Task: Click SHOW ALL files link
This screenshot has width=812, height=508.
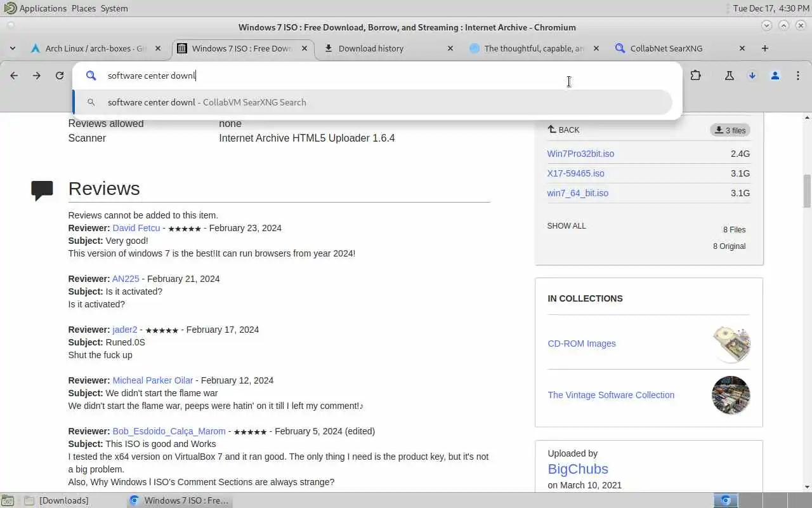Action: point(566,225)
